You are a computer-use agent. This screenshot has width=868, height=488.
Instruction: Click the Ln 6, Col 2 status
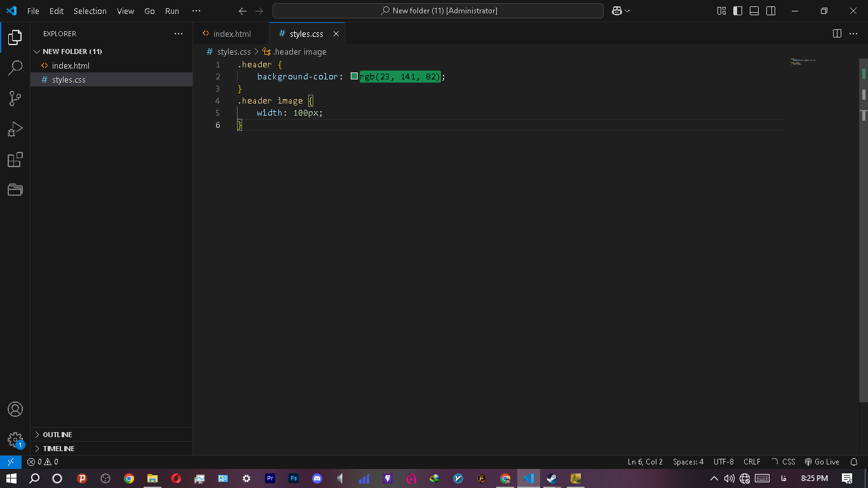645,462
